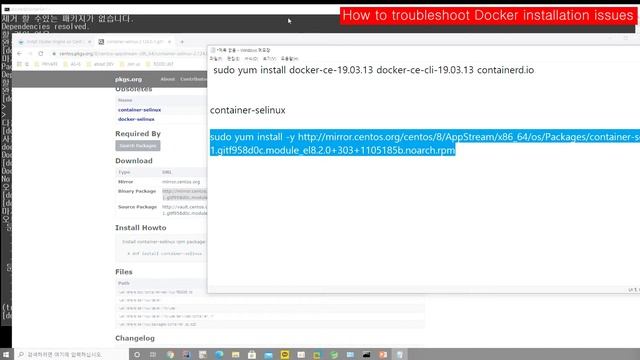Click the Search Packages button
Image resolution: width=640 pixels, height=360 pixels.
pos(138,146)
